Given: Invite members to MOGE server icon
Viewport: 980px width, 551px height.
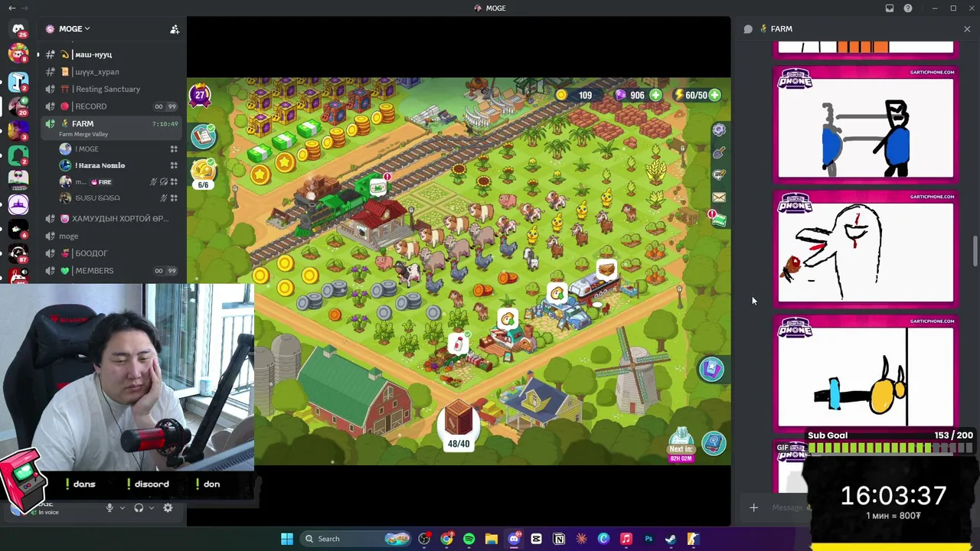Looking at the screenshot, I should click(x=175, y=29).
